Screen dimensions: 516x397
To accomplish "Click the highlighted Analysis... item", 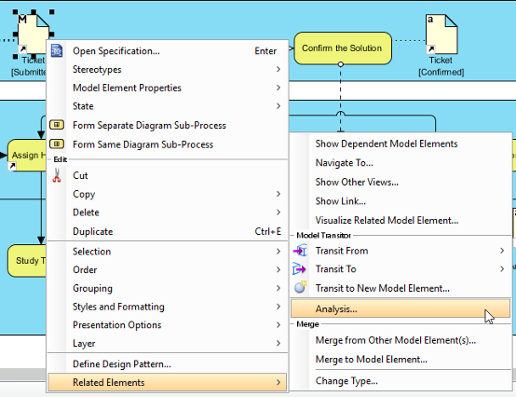I will point(400,309).
